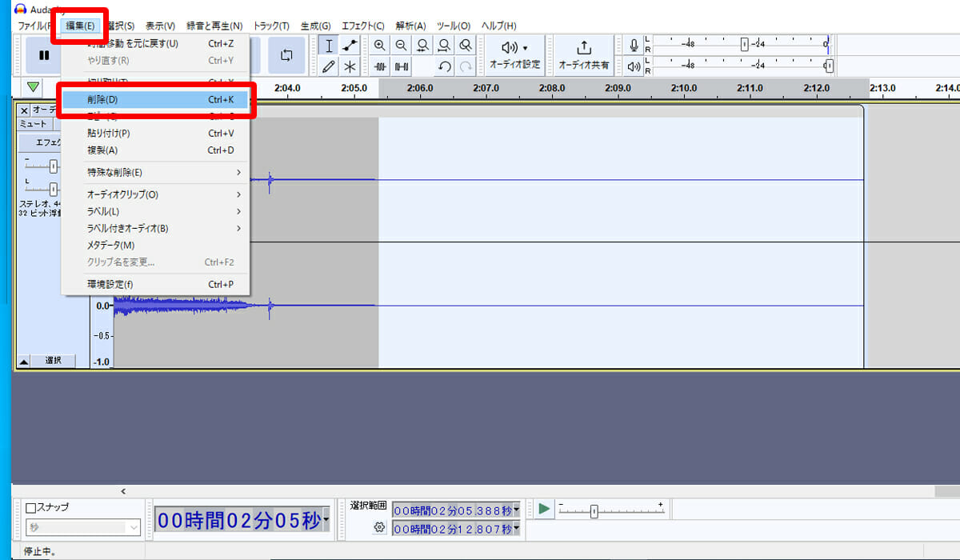
Task: Click the Undo arrow icon
Action: coord(445,67)
